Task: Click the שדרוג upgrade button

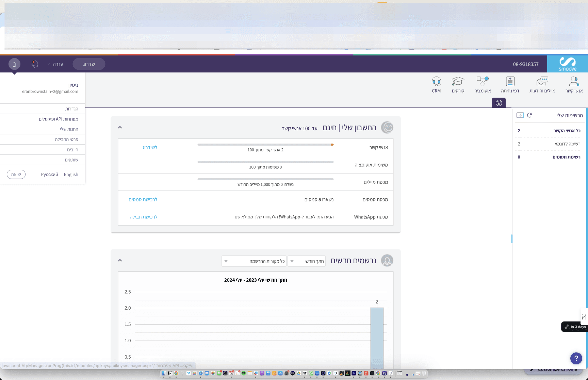Action: [89, 64]
